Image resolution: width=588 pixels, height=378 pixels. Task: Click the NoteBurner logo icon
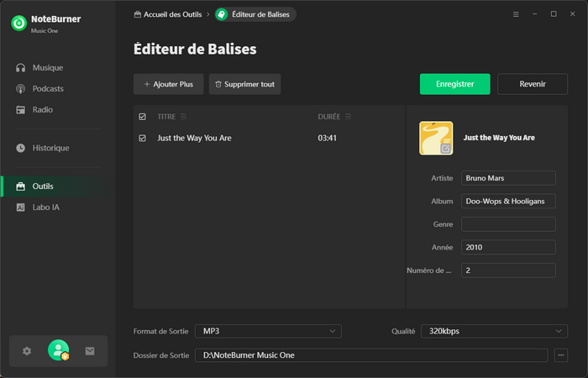point(18,23)
